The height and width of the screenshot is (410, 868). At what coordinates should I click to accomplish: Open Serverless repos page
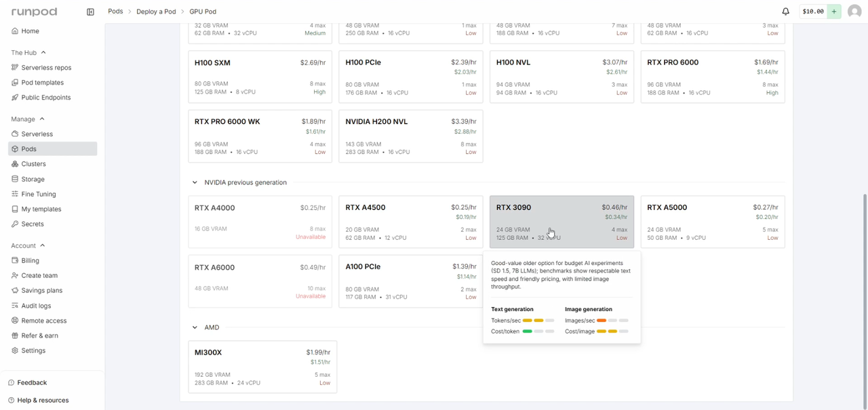click(x=46, y=68)
